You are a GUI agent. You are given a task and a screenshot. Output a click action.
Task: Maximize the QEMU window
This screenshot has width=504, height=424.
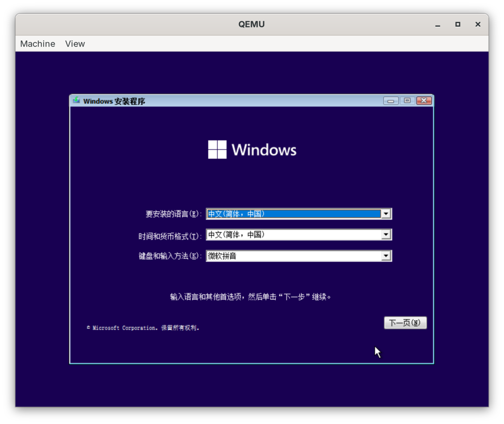(x=458, y=24)
